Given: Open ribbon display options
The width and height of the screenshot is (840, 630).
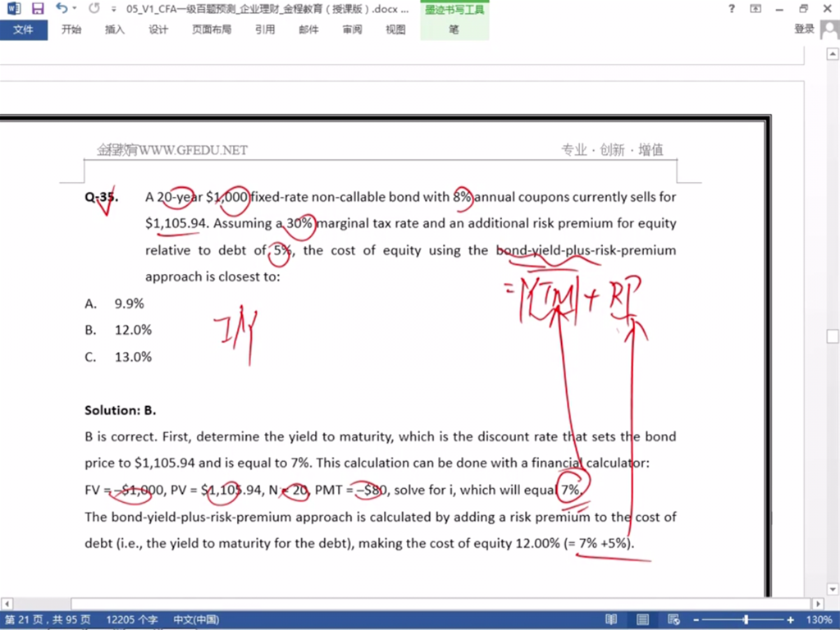Looking at the screenshot, I should pos(756,8).
